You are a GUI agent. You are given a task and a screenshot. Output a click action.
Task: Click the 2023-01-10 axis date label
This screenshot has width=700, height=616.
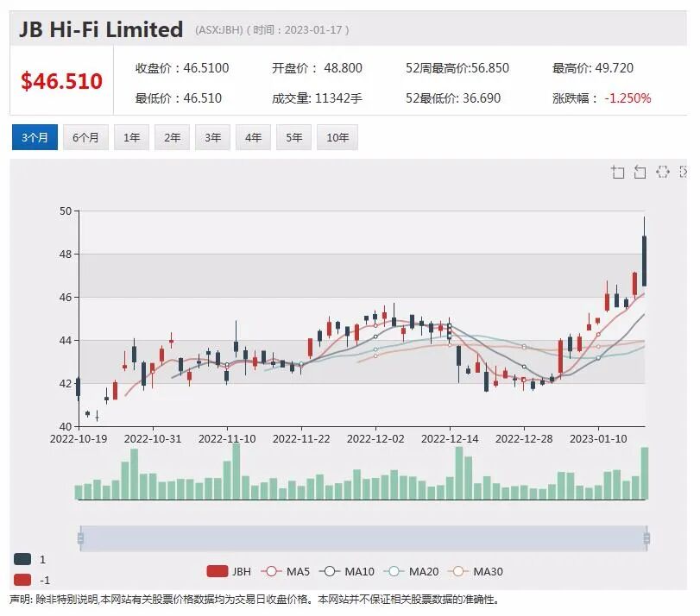(598, 439)
